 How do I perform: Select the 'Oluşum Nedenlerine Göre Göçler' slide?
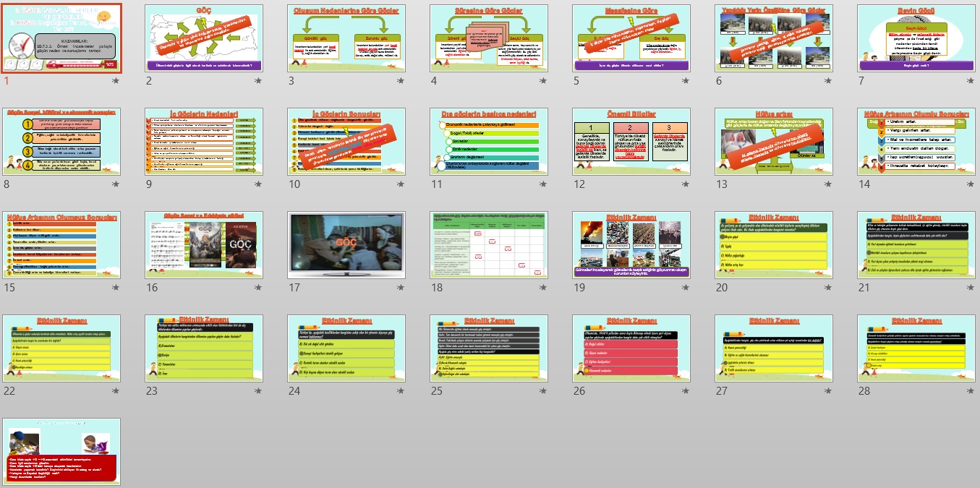coord(346,38)
